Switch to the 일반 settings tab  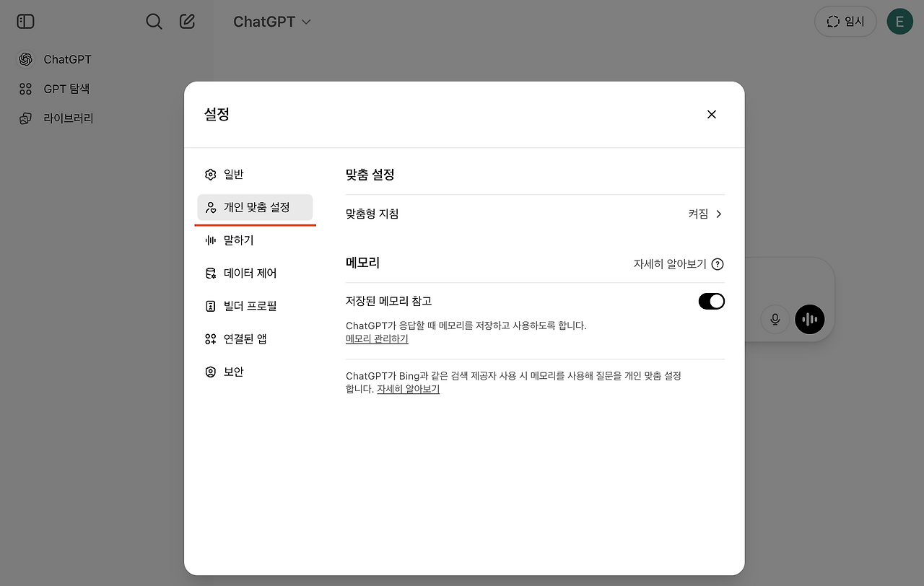pyautogui.click(x=234, y=174)
